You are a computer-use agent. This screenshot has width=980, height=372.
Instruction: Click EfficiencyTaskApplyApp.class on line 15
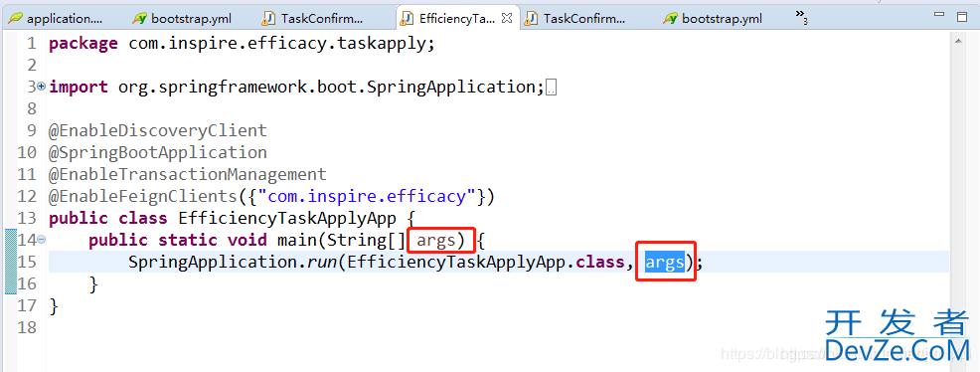pyautogui.click(x=486, y=262)
